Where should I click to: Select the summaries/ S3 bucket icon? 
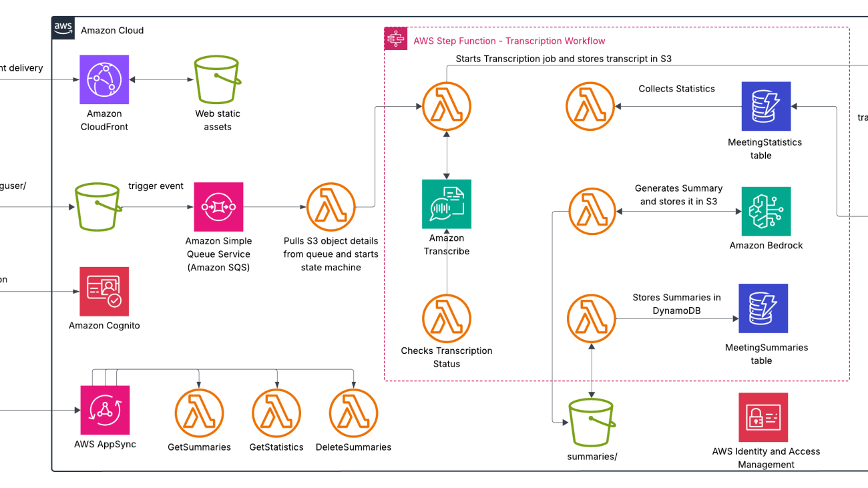coord(591,423)
